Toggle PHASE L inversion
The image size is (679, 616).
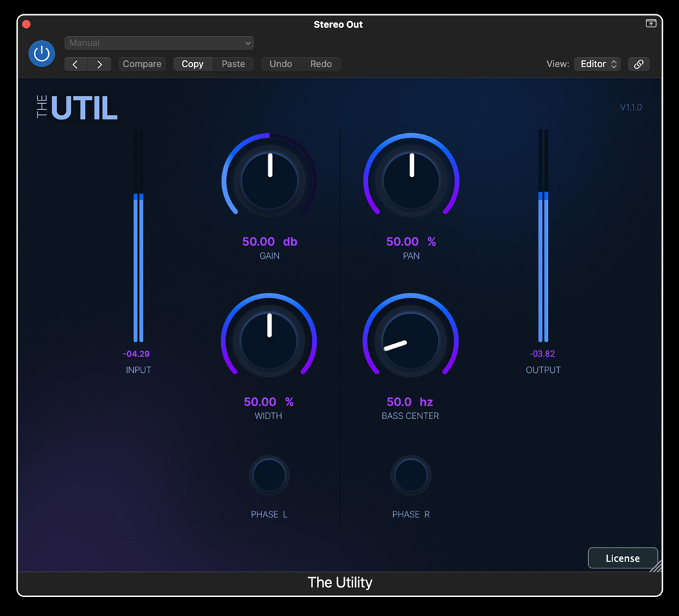tap(269, 475)
